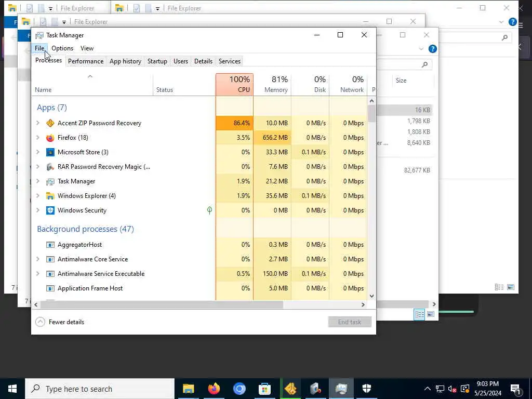Viewport: 532px width, 399px height.
Task: Switch to the Startup tab
Action: pyautogui.click(x=157, y=61)
